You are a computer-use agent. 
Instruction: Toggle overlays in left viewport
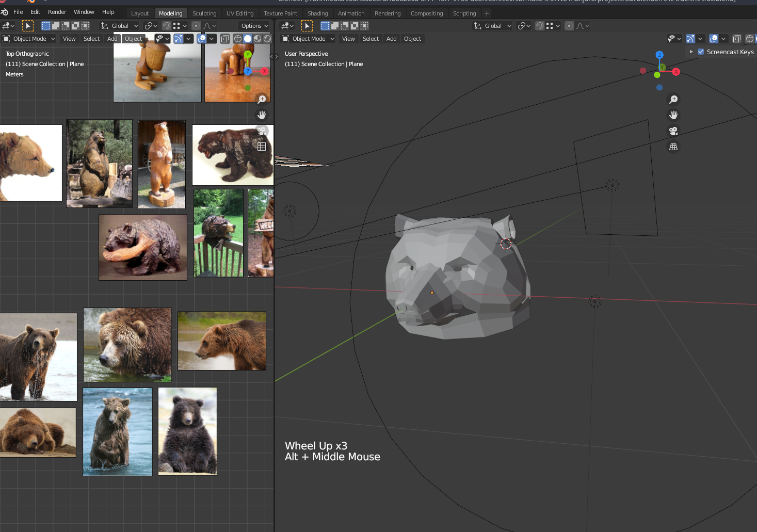pos(202,39)
